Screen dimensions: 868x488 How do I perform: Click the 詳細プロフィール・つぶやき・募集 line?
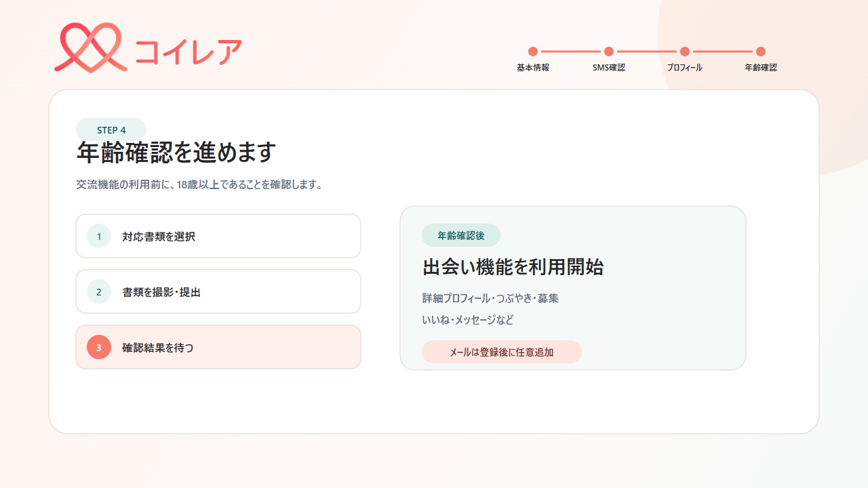[490, 298]
